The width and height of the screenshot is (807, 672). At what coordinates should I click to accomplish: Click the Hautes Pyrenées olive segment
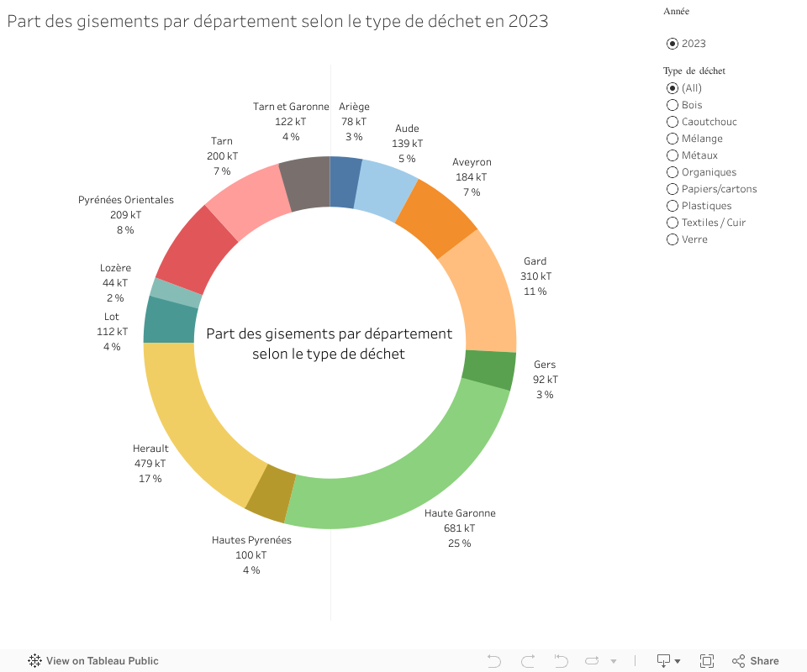[272, 494]
